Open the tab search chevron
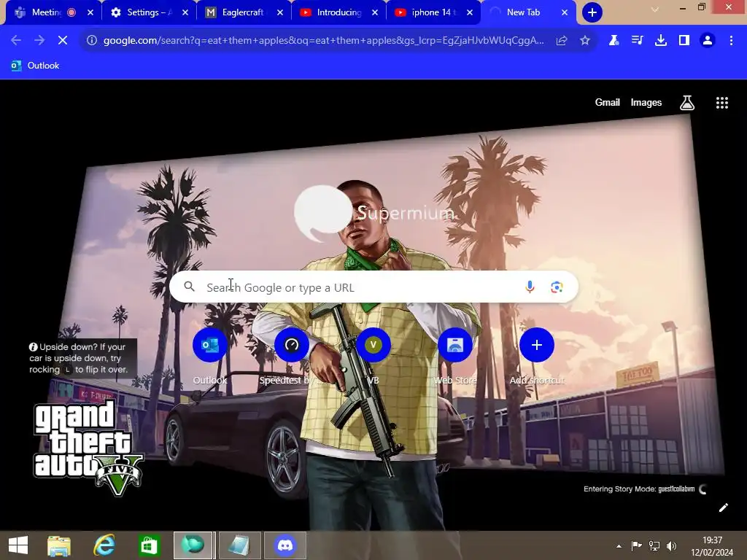The width and height of the screenshot is (747, 560). (x=655, y=9)
